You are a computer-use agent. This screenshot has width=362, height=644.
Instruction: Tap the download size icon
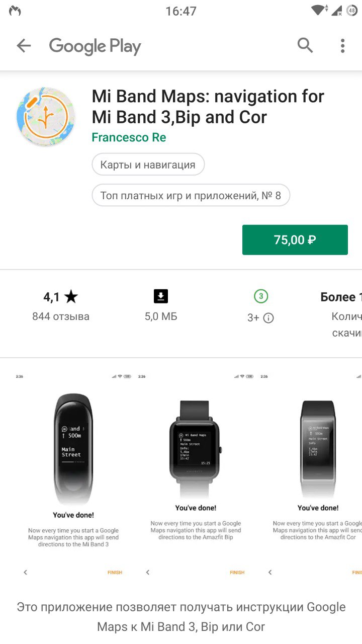coord(161,296)
